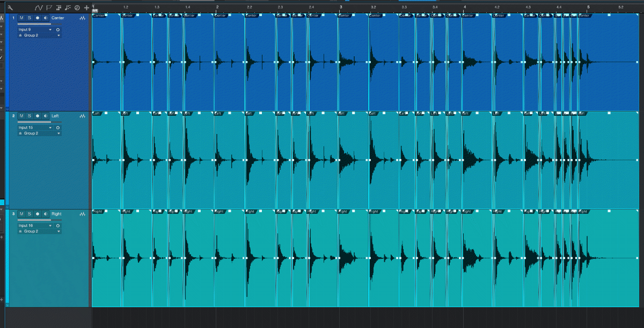Click the tempo clock icon
Image resolution: width=644 pixels, height=328 pixels.
[77, 8]
